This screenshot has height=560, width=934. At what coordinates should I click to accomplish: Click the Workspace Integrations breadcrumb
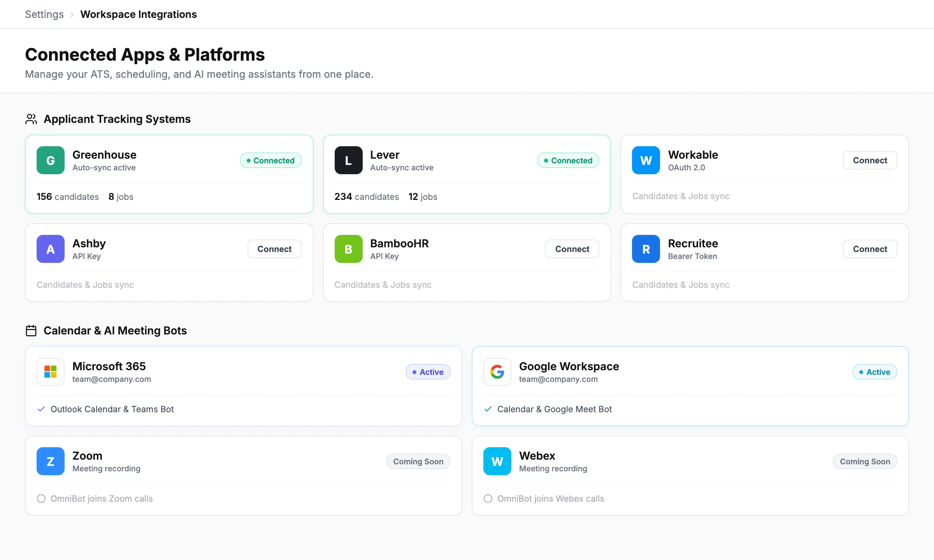coord(139,14)
